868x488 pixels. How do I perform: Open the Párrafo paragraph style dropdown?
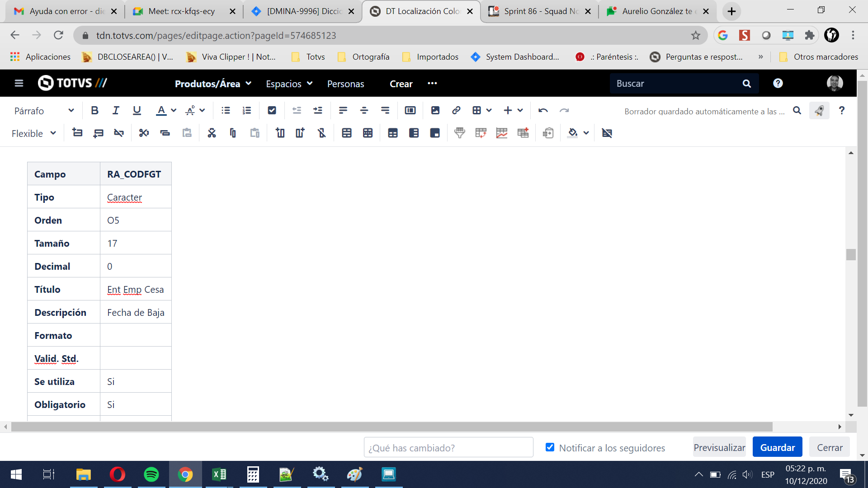pyautogui.click(x=44, y=111)
